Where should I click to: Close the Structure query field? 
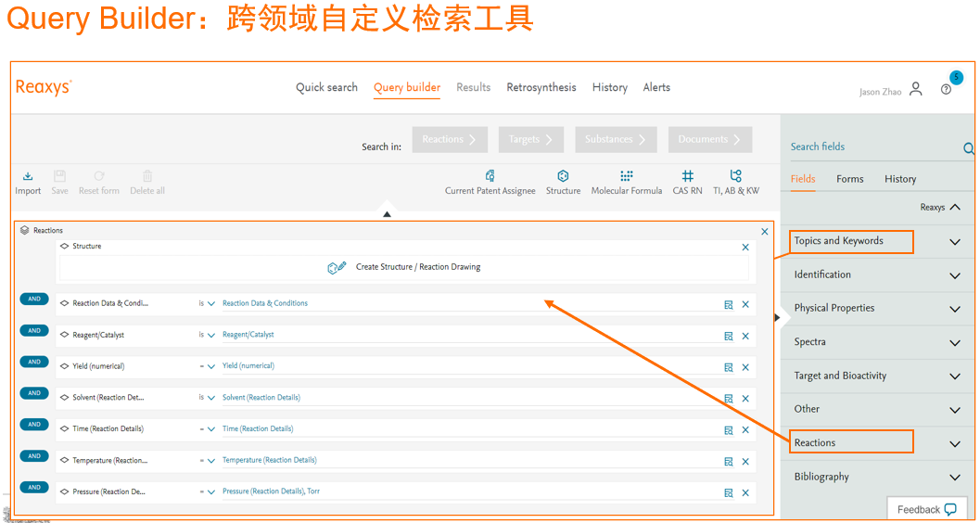tap(745, 248)
